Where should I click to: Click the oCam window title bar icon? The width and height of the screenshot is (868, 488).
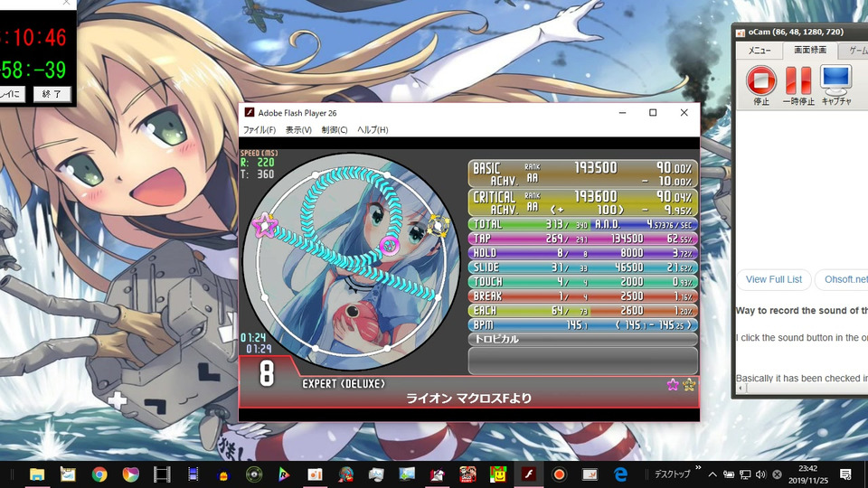(741, 33)
